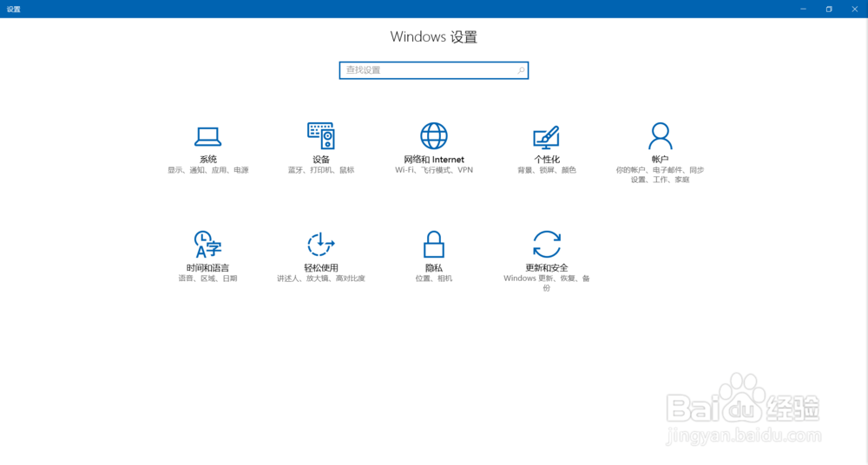Click the magnifier icon in search box

tap(521, 70)
